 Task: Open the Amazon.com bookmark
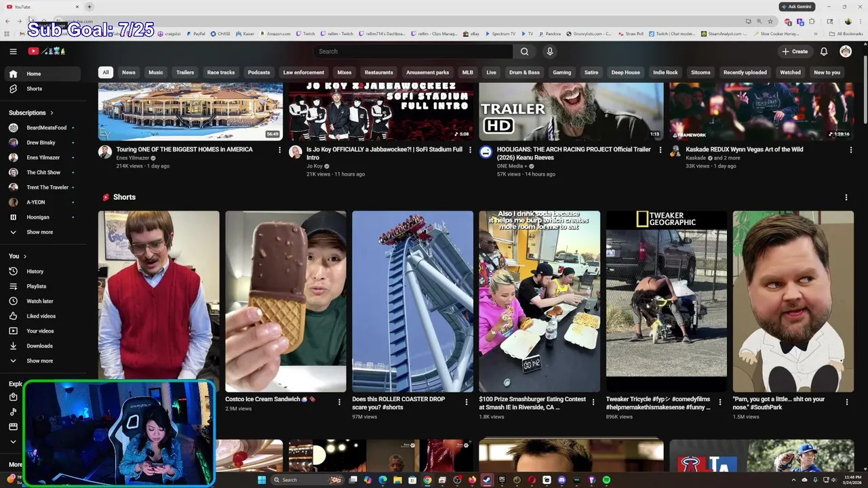tap(275, 33)
